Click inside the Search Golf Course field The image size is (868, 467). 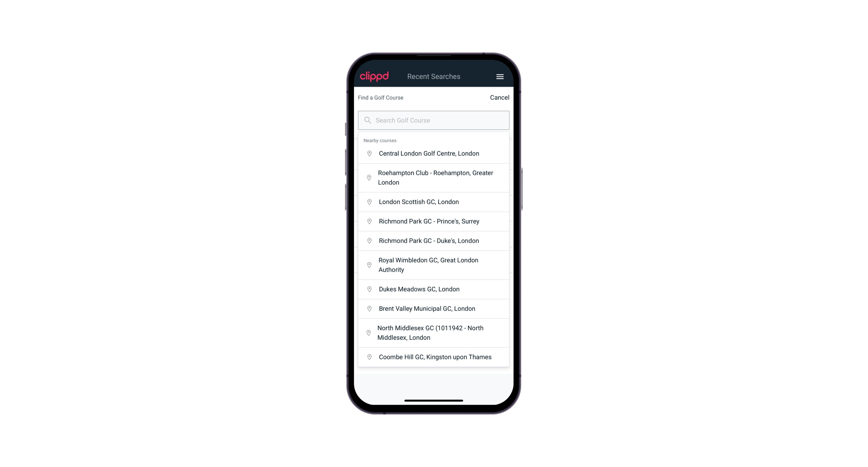(x=434, y=120)
